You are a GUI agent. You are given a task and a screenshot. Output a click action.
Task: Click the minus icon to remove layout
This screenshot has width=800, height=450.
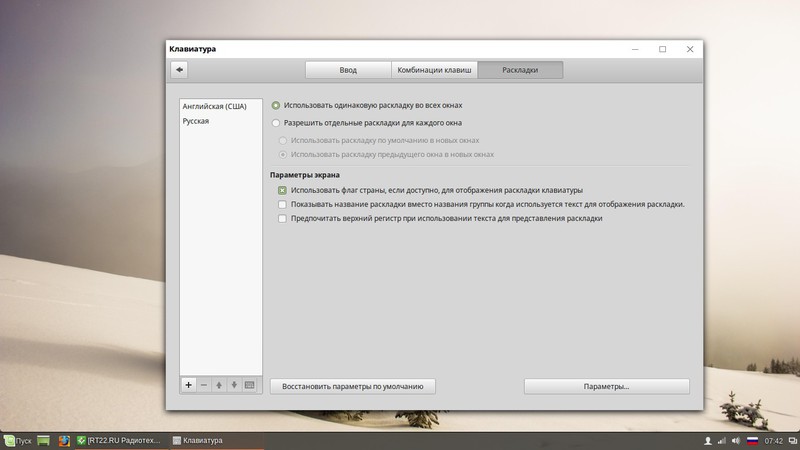(x=203, y=385)
